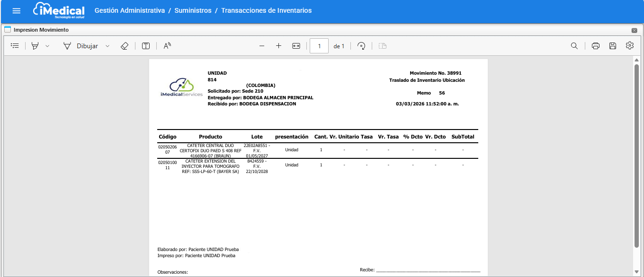This screenshot has width=644, height=277.
Task: Open PDF viewer settings gear
Action: (x=629, y=46)
